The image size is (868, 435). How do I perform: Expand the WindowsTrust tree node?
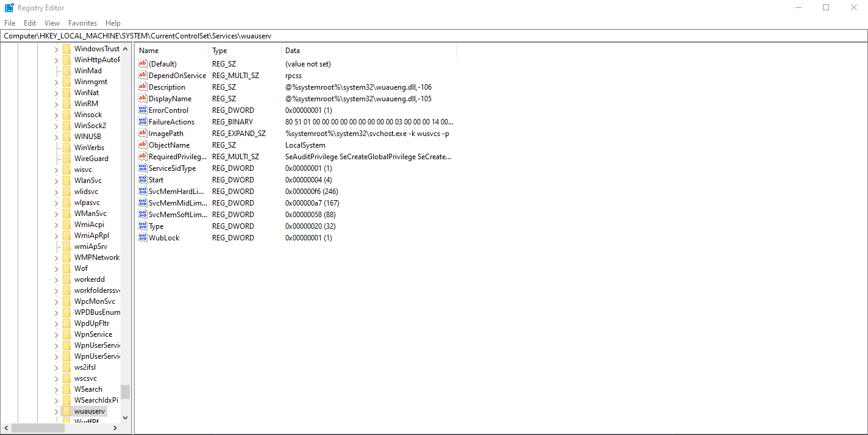pos(56,49)
